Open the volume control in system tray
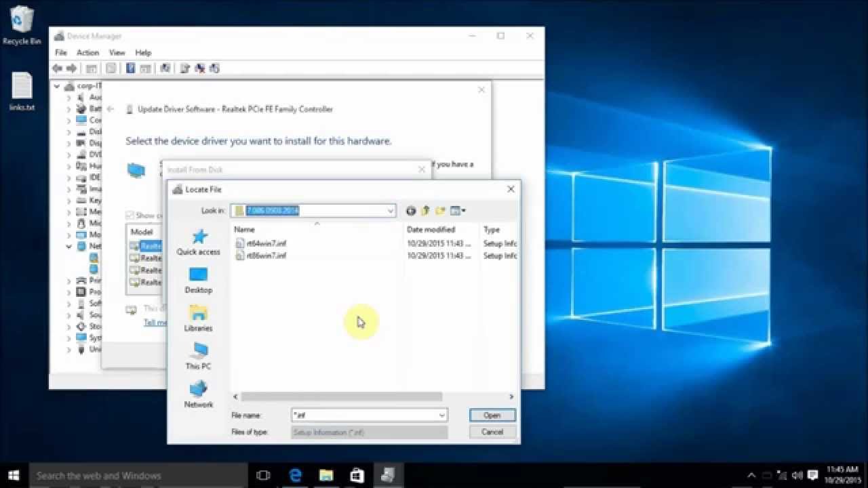Screen dimensions: 868x488 click(796, 475)
